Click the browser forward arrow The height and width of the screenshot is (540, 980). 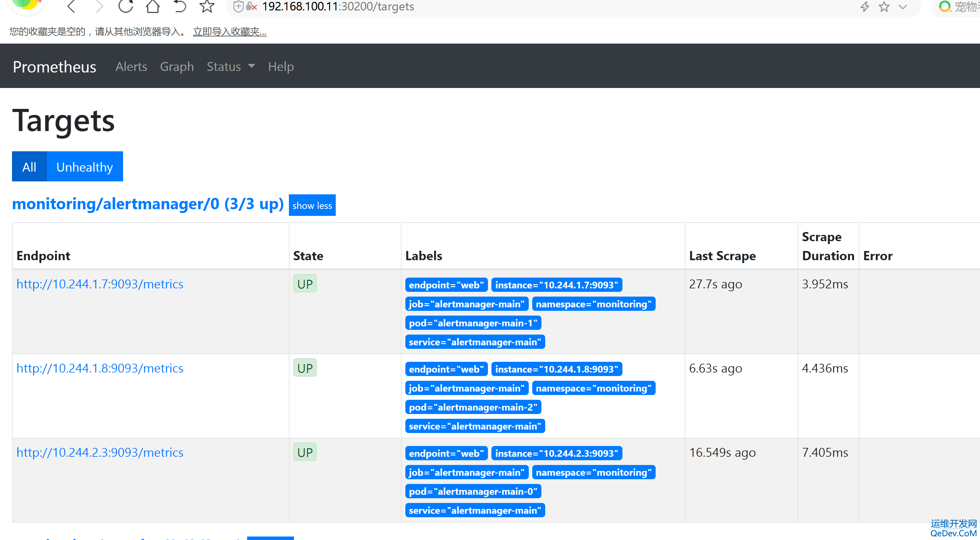[x=99, y=6]
